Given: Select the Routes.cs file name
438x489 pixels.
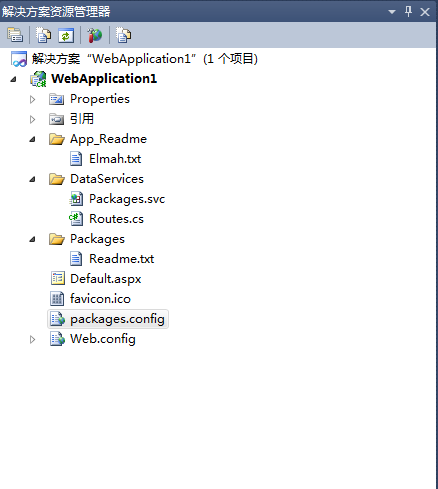Looking at the screenshot, I should pyautogui.click(x=116, y=219).
